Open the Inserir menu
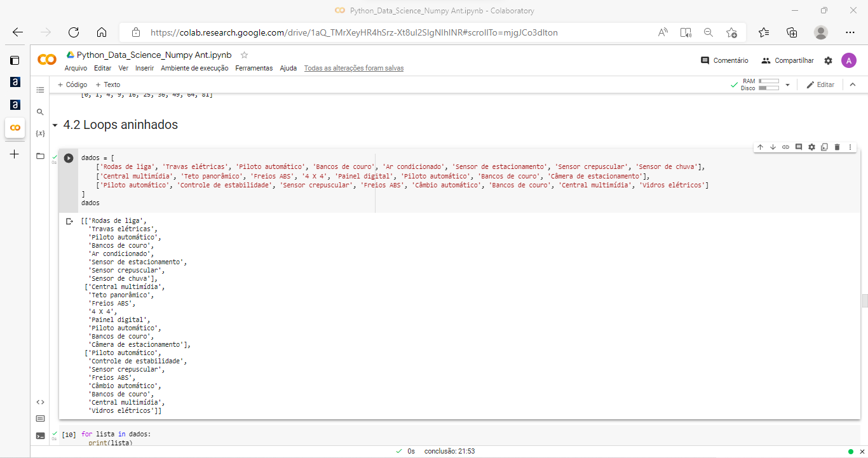Image resolution: width=868 pixels, height=458 pixels. click(144, 68)
